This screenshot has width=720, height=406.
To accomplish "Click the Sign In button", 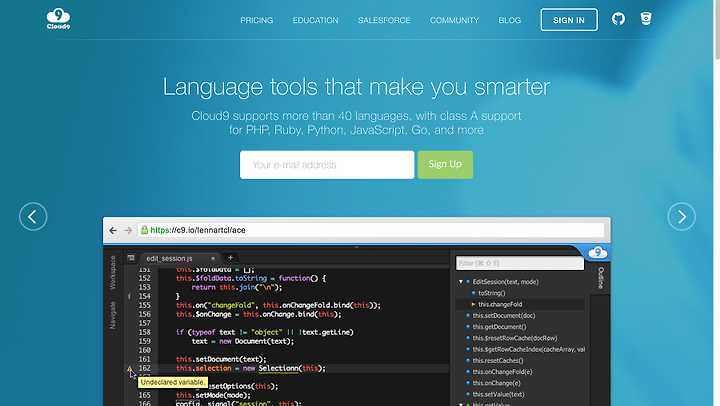I will (x=569, y=20).
